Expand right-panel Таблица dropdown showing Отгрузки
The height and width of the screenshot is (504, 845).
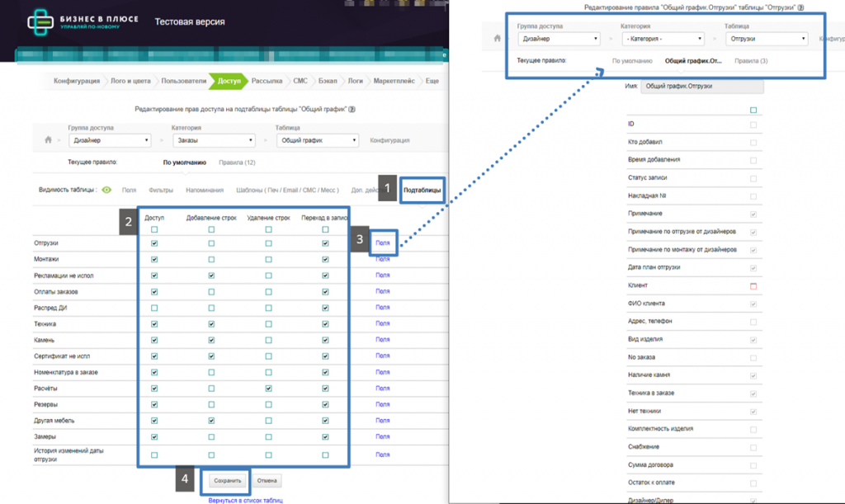(766, 38)
